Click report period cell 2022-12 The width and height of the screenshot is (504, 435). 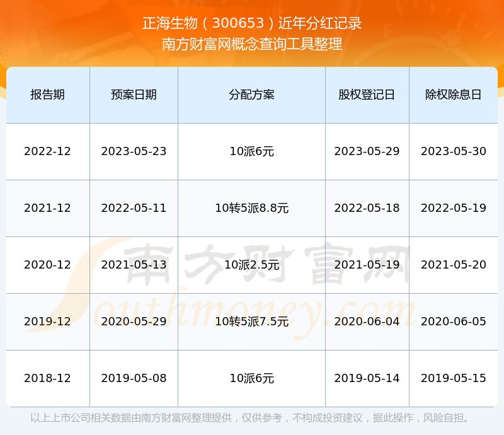pos(48,151)
